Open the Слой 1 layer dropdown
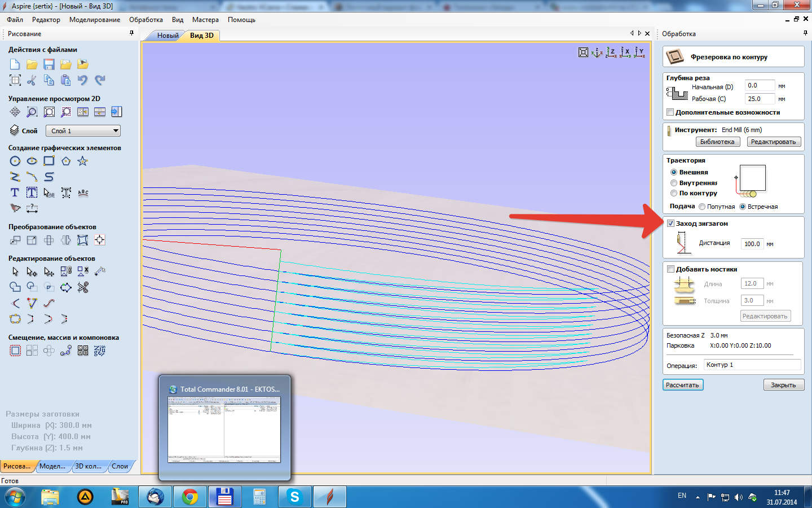 tap(83, 131)
